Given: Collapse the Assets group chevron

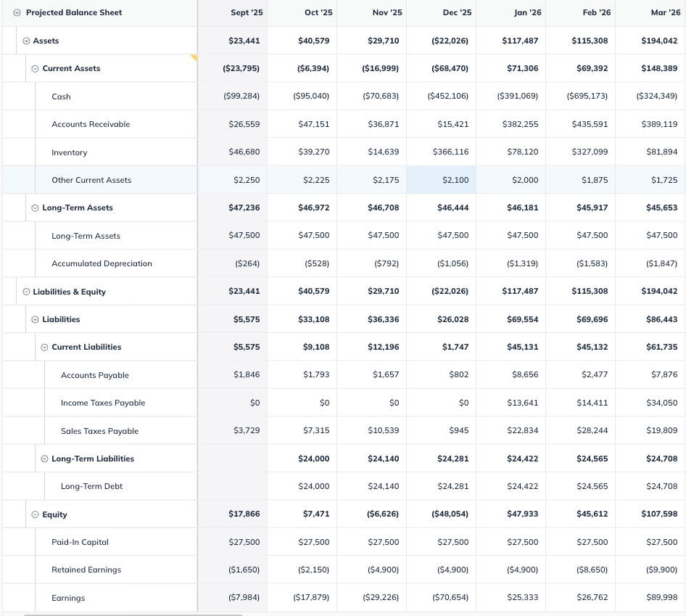Looking at the screenshot, I should click(26, 41).
